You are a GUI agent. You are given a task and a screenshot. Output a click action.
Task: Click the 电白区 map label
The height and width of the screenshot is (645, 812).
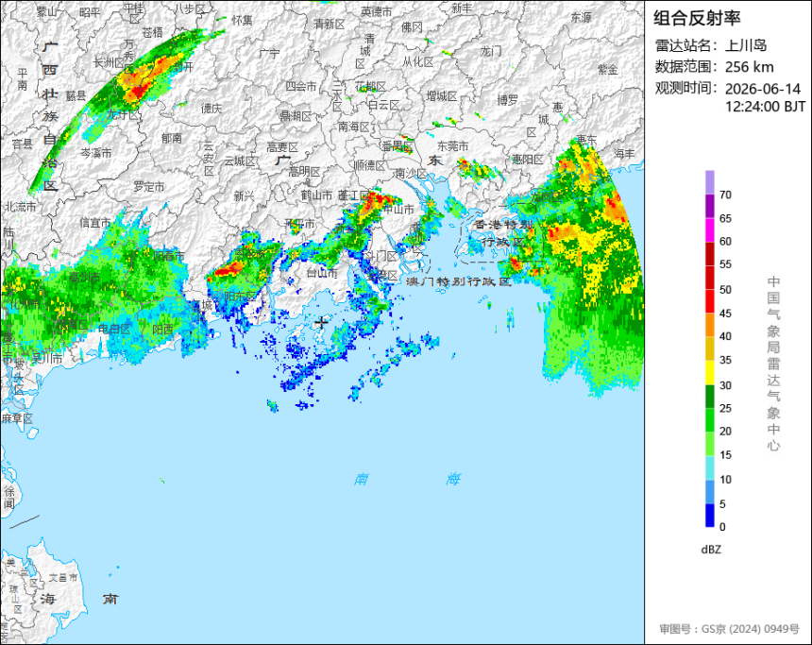tap(114, 329)
